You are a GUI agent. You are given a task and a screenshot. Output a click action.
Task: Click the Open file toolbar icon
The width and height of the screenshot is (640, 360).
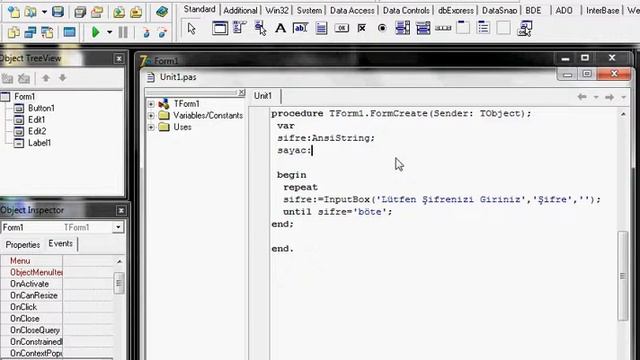(x=31, y=12)
